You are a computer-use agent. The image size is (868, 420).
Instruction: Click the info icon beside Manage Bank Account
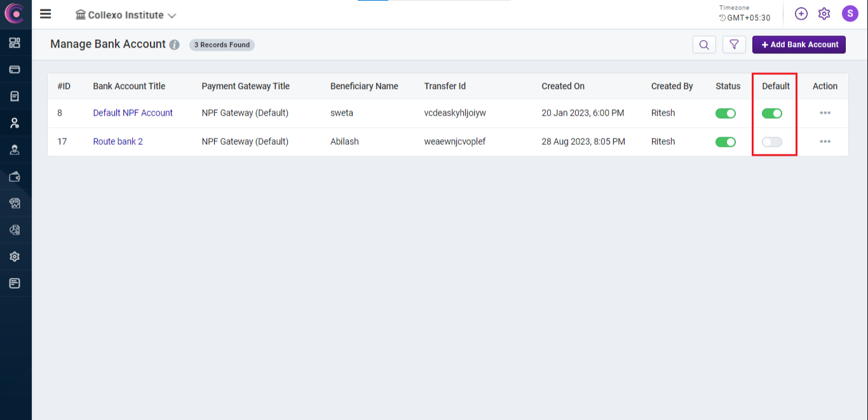(175, 45)
